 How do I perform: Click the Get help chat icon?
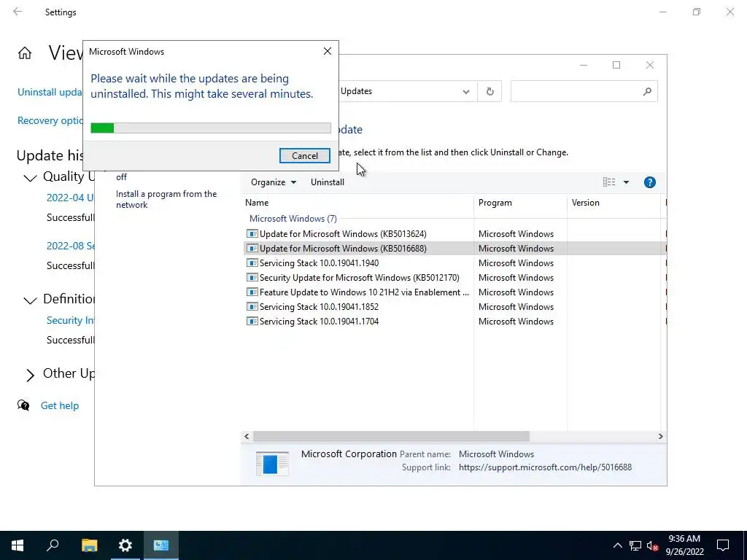pyautogui.click(x=23, y=405)
